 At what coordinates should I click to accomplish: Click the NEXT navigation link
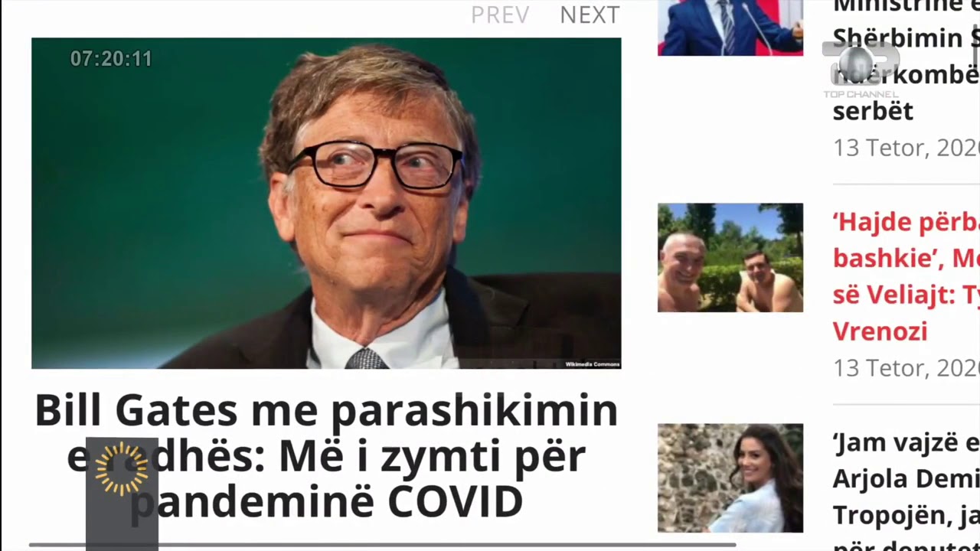click(590, 15)
